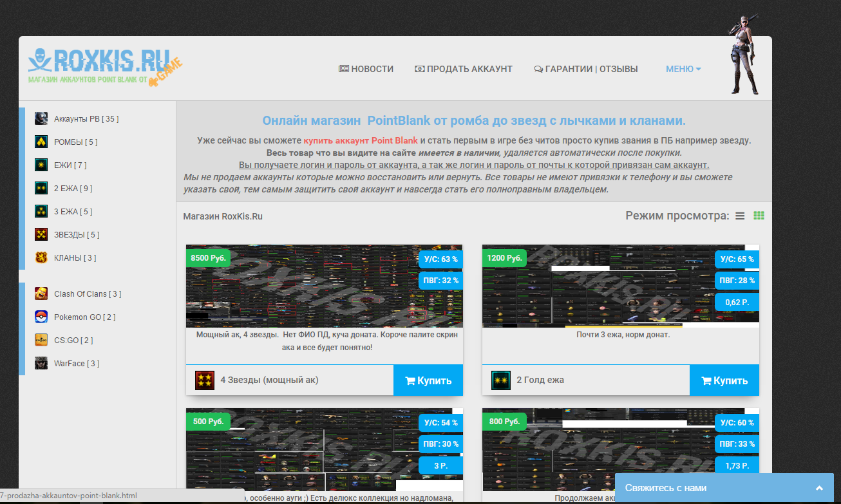Click the RoxKis.ru site logo

click(105, 67)
